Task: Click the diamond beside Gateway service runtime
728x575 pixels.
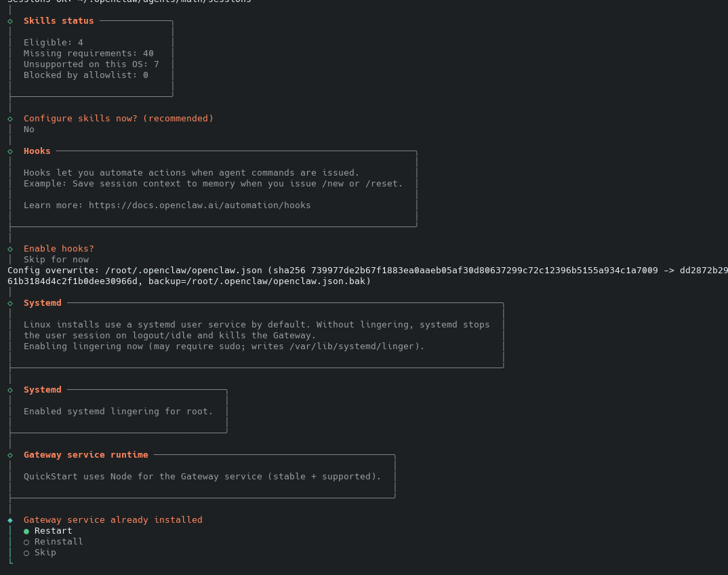Action: [10, 455]
